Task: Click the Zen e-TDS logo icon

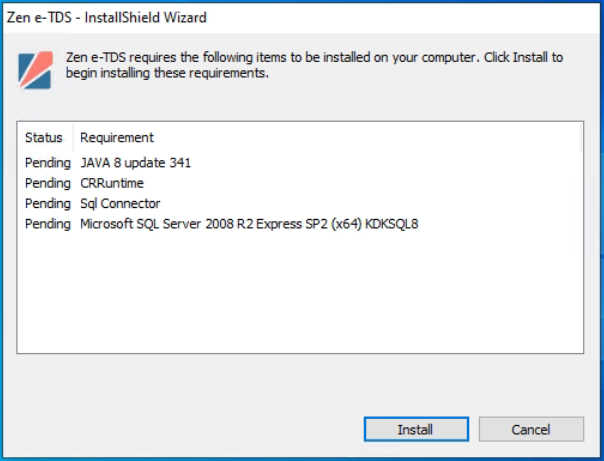Action: pyautogui.click(x=35, y=70)
